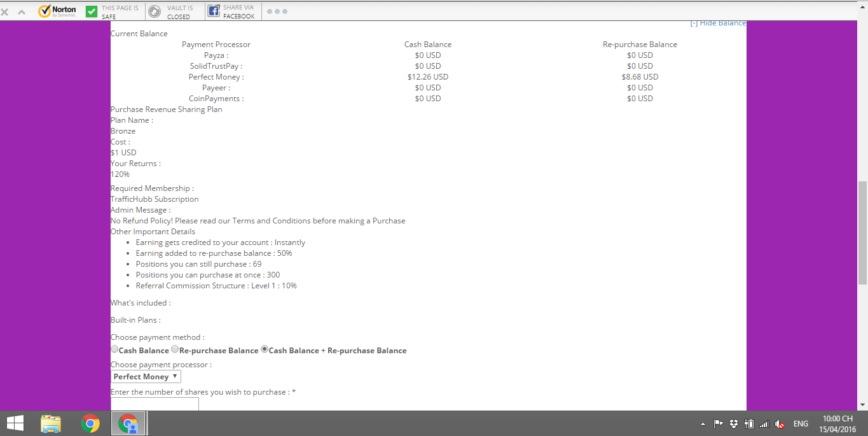Click 'SHARE VIA FACEBOOK' Norton text

239,12
